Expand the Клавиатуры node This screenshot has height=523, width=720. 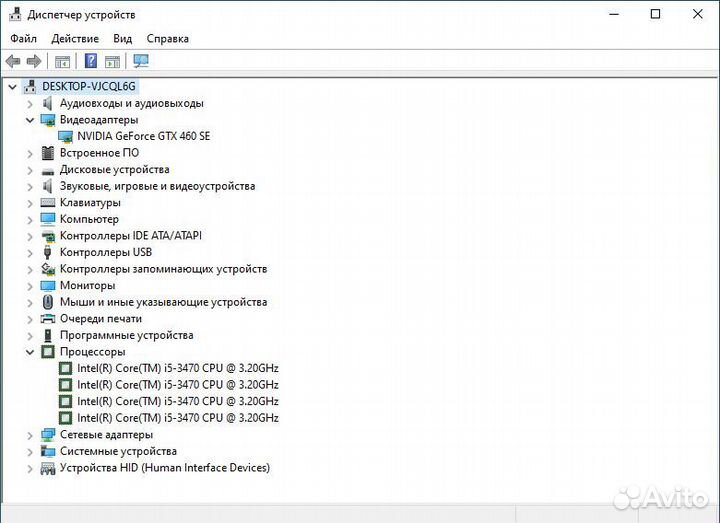(30, 203)
